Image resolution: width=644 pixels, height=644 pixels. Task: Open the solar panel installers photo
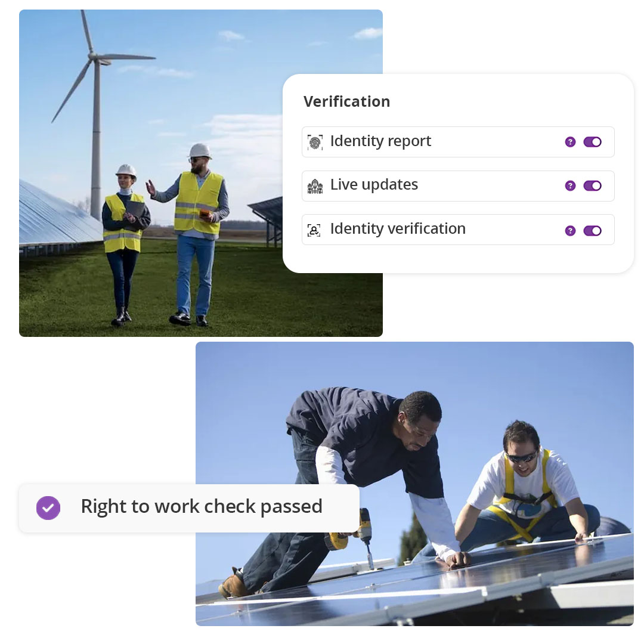(414, 484)
